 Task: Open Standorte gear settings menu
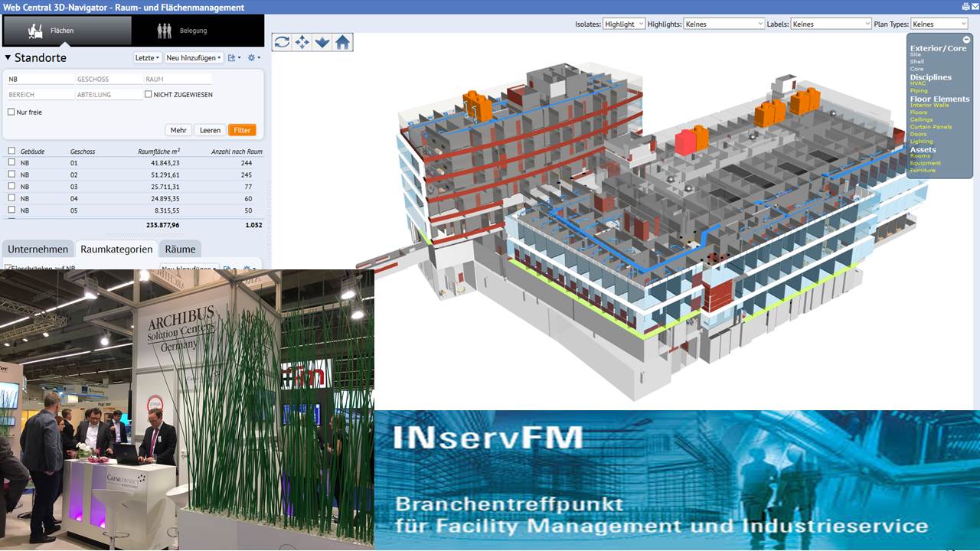pos(253,57)
